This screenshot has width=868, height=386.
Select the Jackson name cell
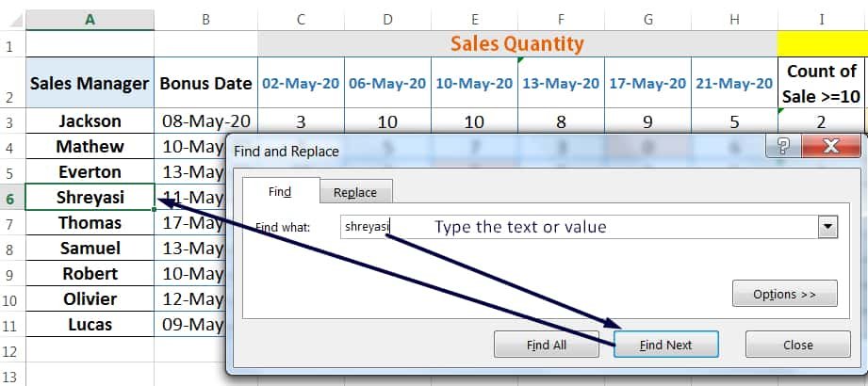coord(90,121)
